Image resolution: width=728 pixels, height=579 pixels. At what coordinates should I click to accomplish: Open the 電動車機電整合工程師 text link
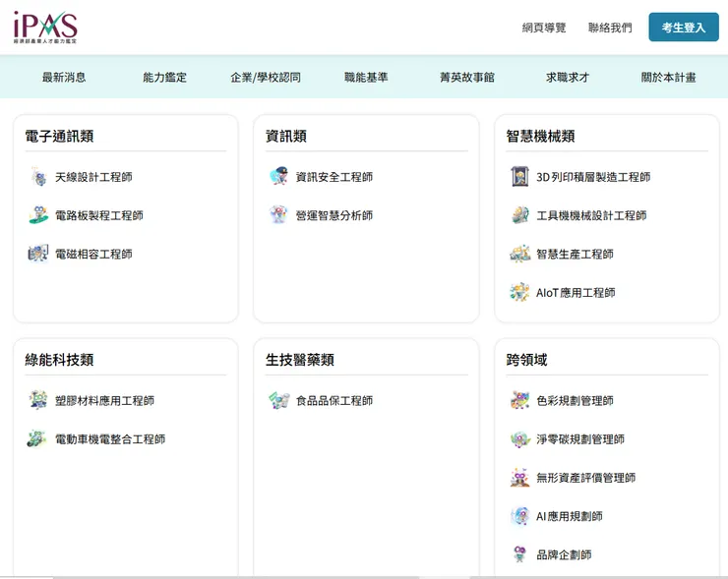pos(110,438)
